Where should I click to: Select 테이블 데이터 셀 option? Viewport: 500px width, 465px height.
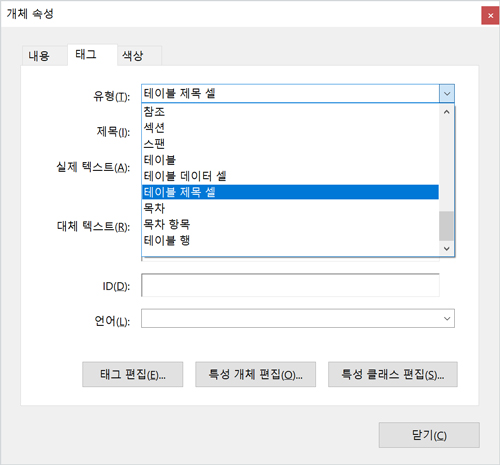click(290, 176)
